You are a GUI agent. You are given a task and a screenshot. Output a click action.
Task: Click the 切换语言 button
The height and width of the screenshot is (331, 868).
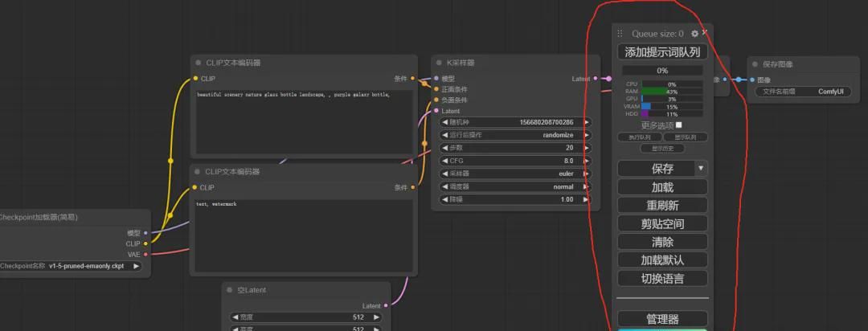pyautogui.click(x=662, y=278)
